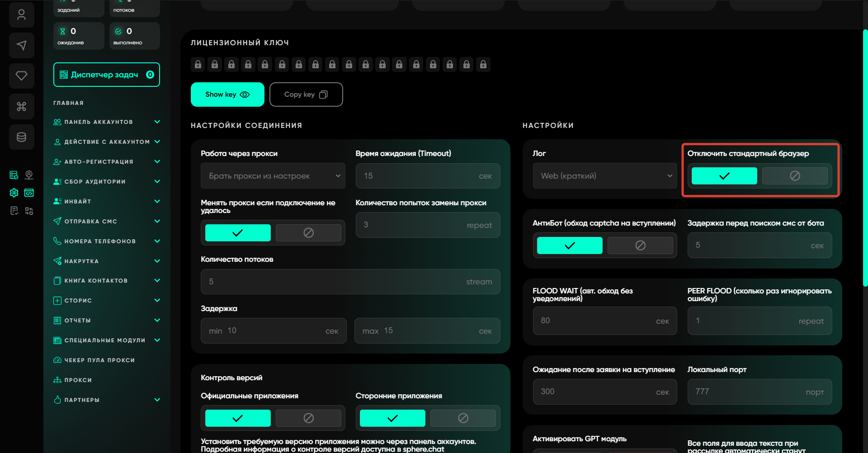Click the page's vertical scrollbar
This screenshot has height=453, width=868.
click(x=865, y=158)
